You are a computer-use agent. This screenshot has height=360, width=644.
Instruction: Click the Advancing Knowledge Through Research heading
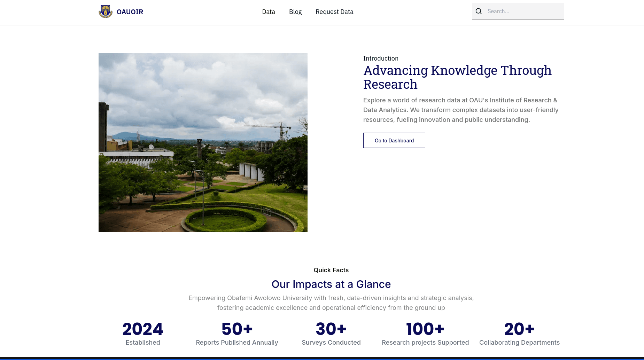coord(457,77)
